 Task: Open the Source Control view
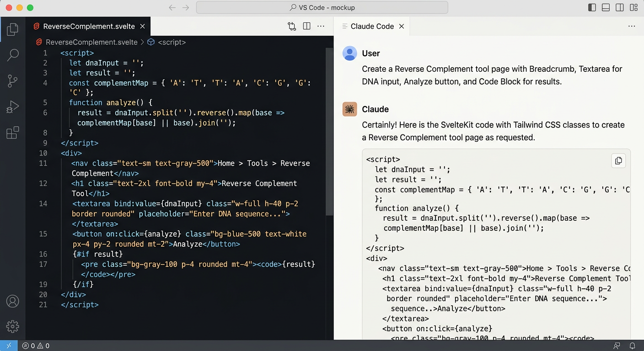[13, 81]
